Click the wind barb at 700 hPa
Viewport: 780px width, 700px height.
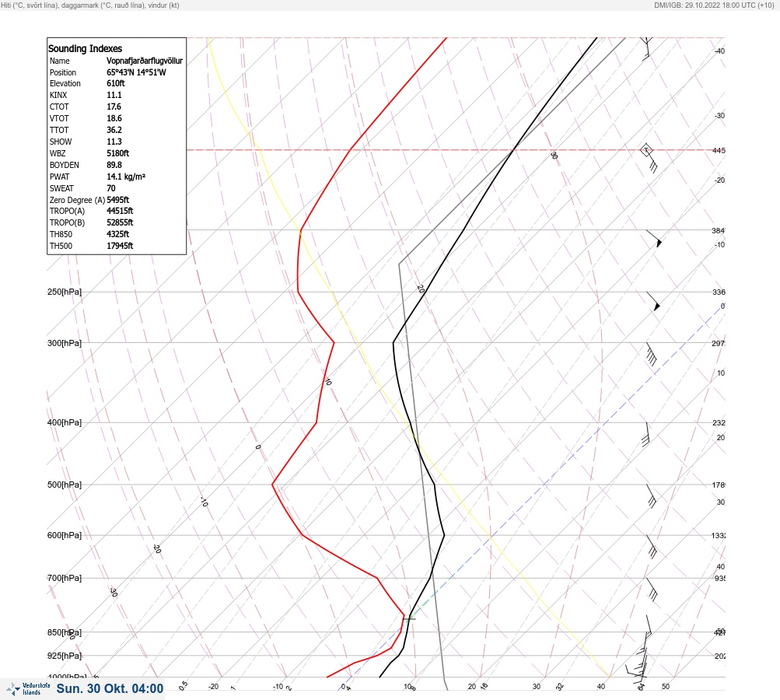pyautogui.click(x=652, y=590)
